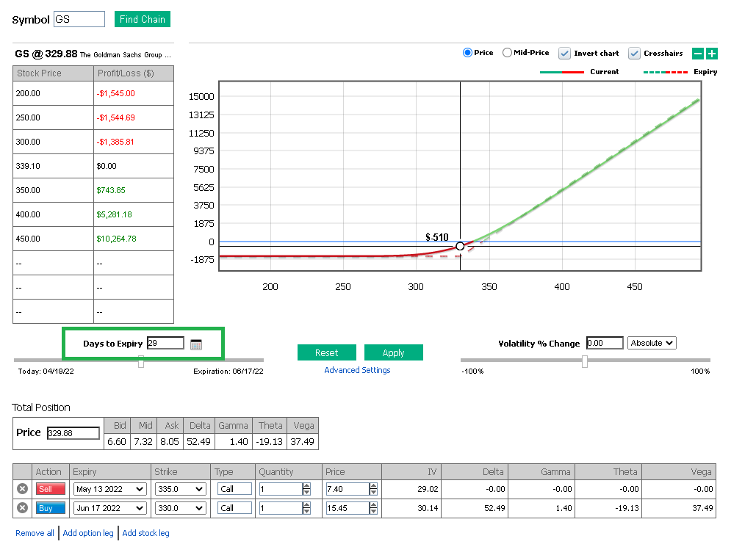This screenshot has height=558, width=756.
Task: Click the Volatility % Change slider handle
Action: (584, 361)
